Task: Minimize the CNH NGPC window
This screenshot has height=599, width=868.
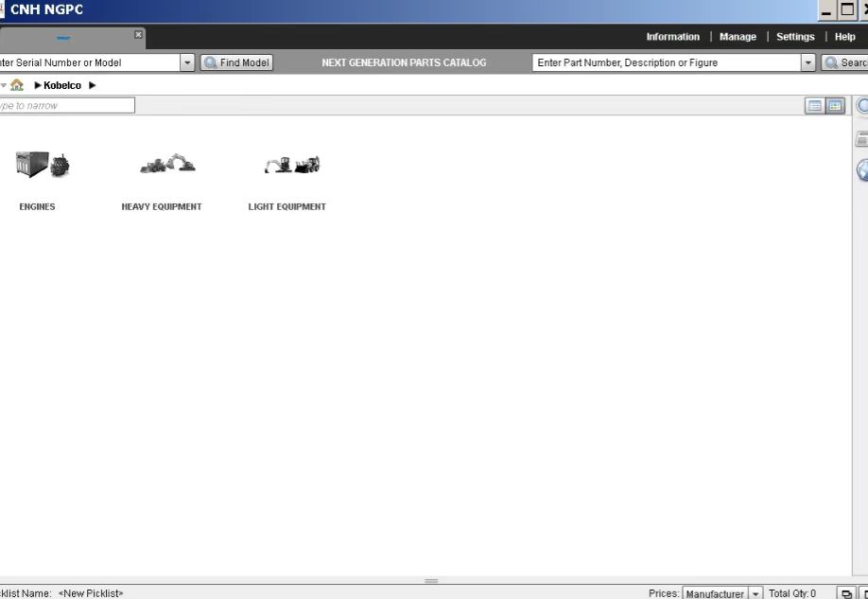Action: click(827, 10)
